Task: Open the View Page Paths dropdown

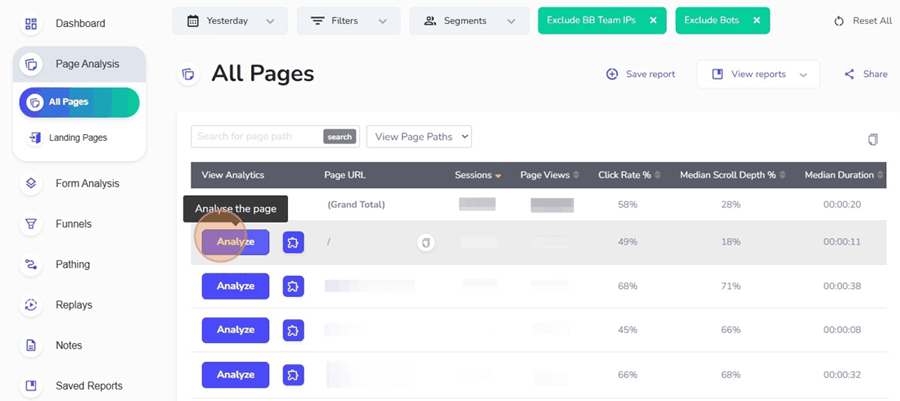Action: (419, 137)
